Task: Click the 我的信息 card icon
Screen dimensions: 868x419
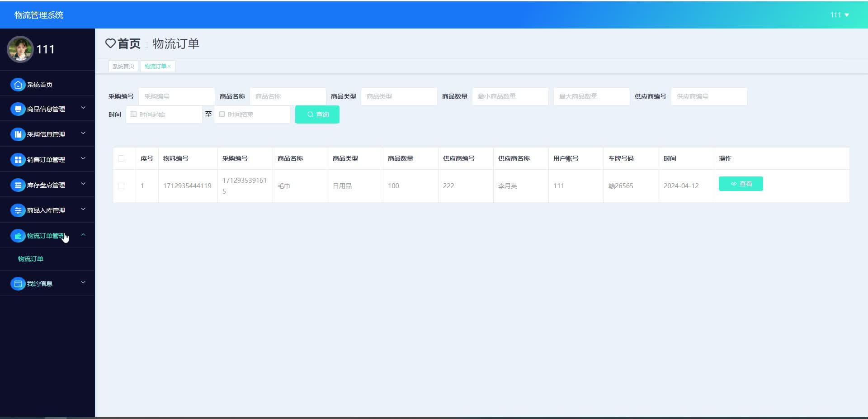Action: point(18,284)
